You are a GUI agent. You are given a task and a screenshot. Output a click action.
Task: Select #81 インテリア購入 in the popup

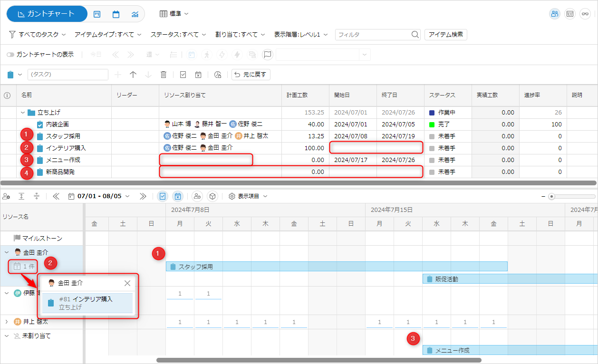coord(87,303)
